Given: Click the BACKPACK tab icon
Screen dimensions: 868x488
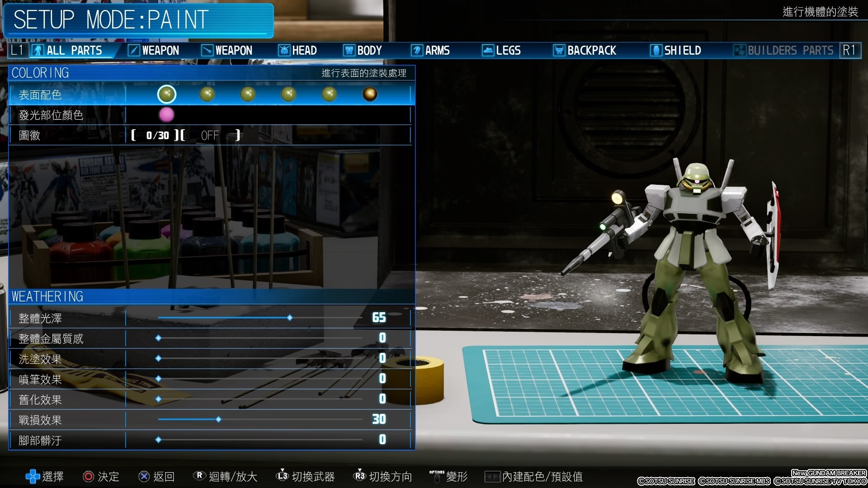Looking at the screenshot, I should pos(559,50).
